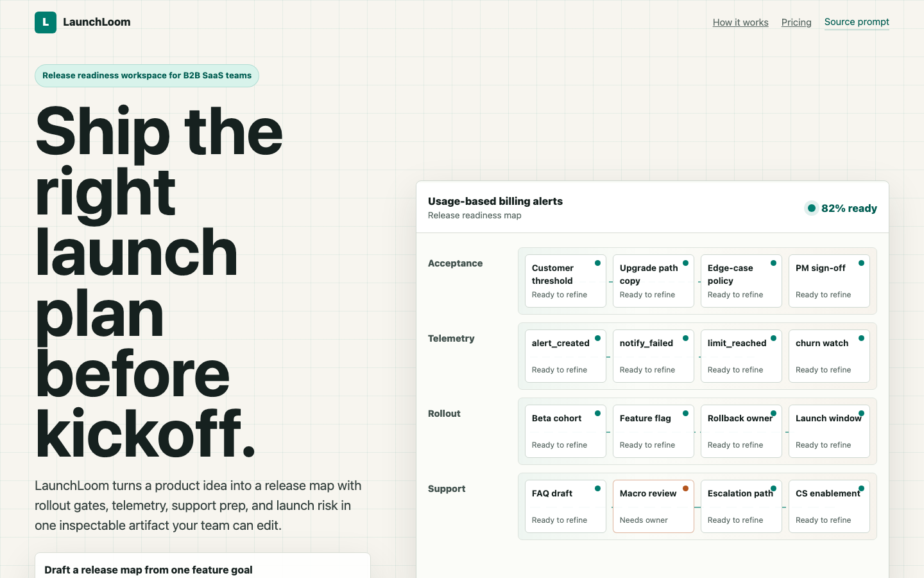Click the Telemetry row label

coord(451,338)
